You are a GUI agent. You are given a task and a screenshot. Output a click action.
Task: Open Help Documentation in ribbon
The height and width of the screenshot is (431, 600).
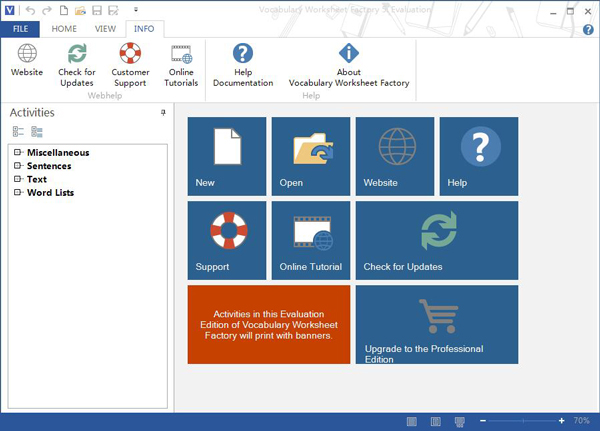[243, 65]
